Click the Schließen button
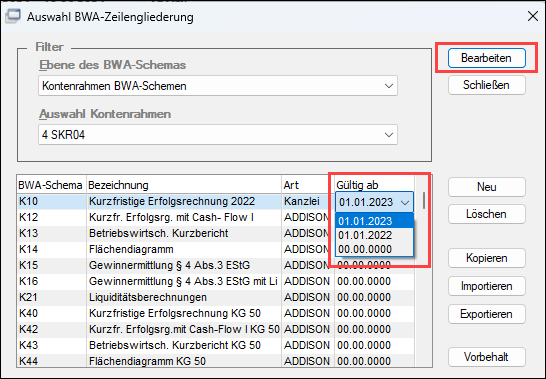 click(x=486, y=85)
